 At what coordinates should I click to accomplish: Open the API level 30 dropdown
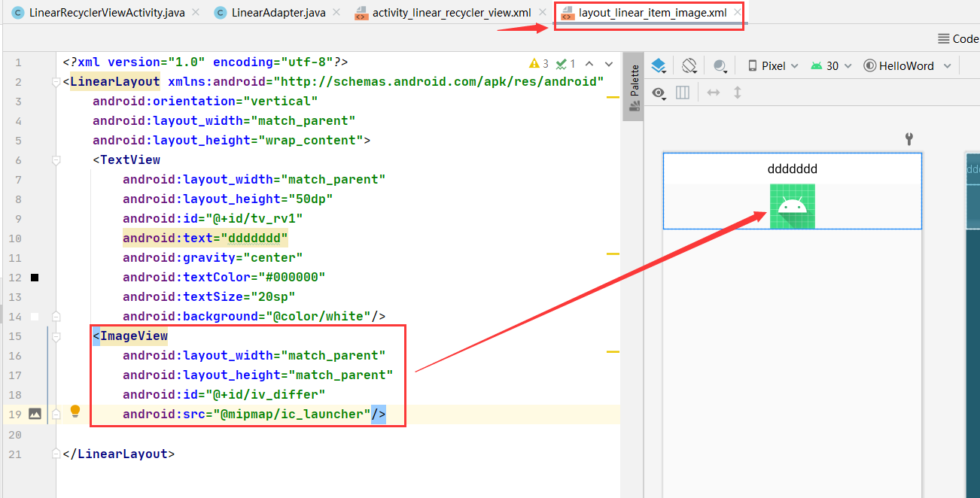(x=831, y=66)
